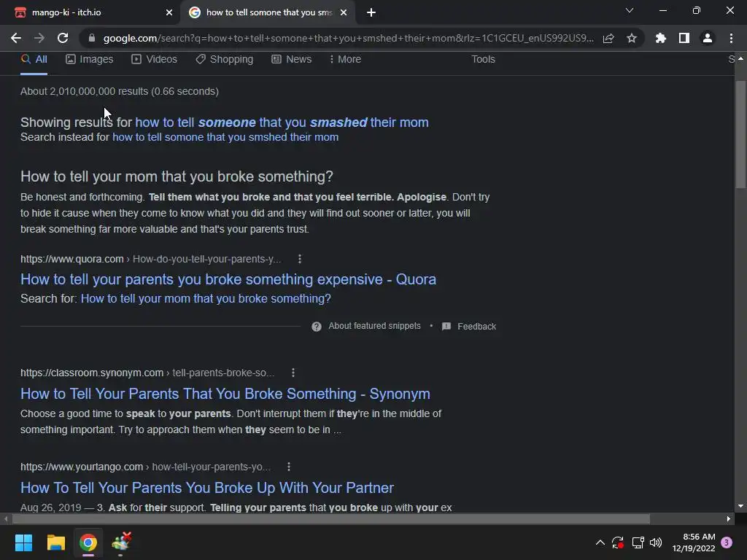747x560 pixels.
Task: View site info via the lock icon
Action: point(92,38)
